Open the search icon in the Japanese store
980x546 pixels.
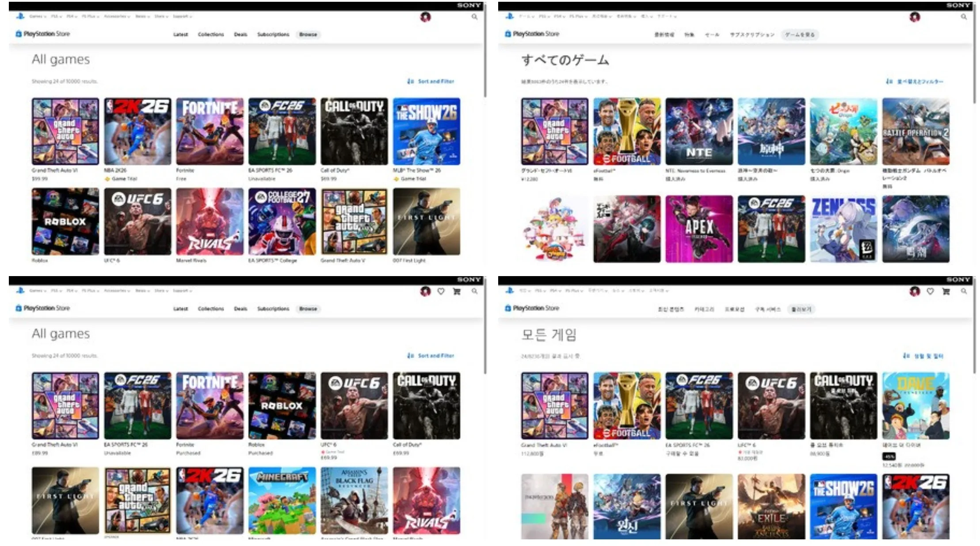964,17
